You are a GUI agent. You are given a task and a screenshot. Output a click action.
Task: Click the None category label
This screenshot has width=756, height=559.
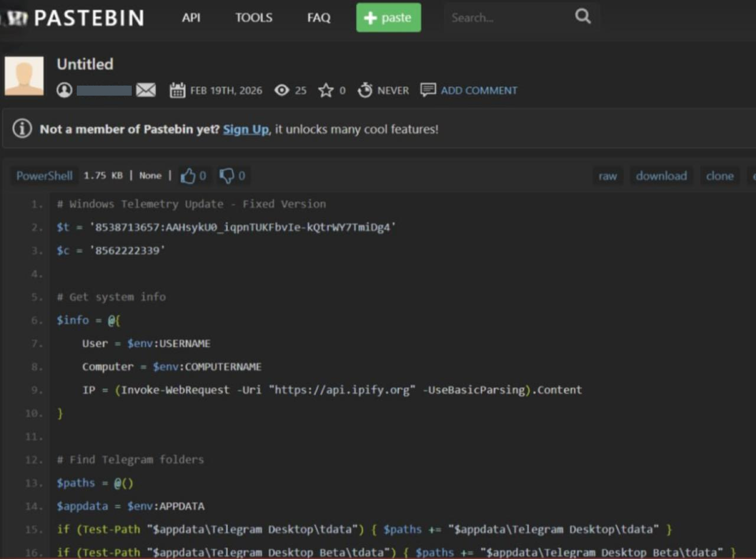(x=150, y=176)
